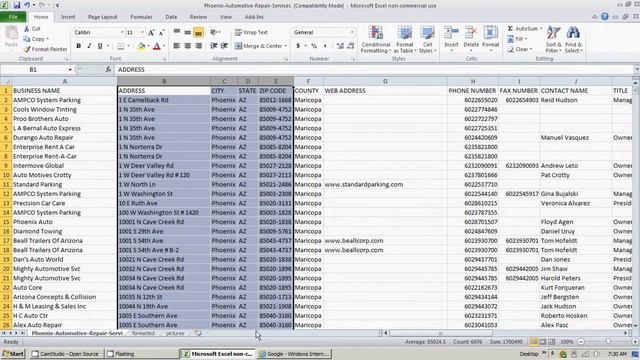This screenshot has width=640, height=360.
Task: Click Increase Indent icon
Action: [x=224, y=46]
